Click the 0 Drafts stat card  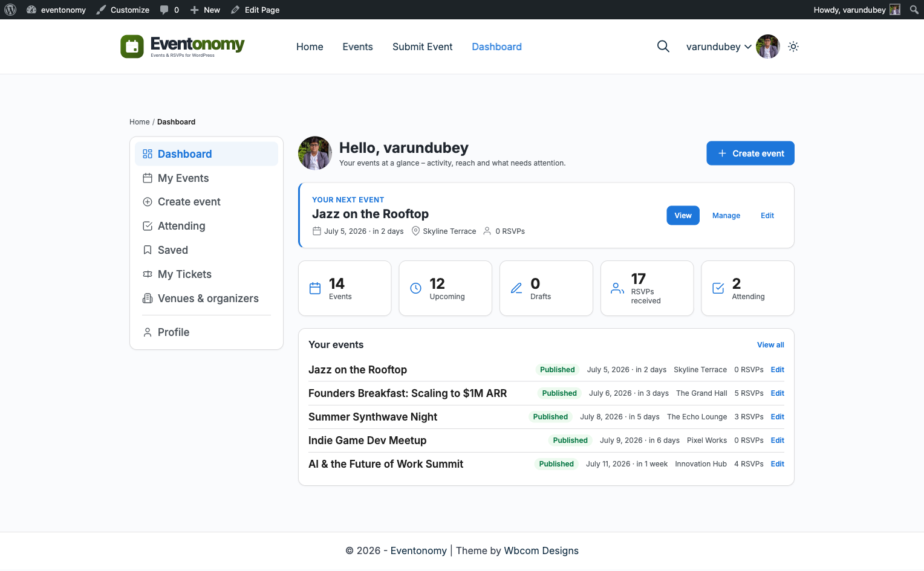point(546,288)
